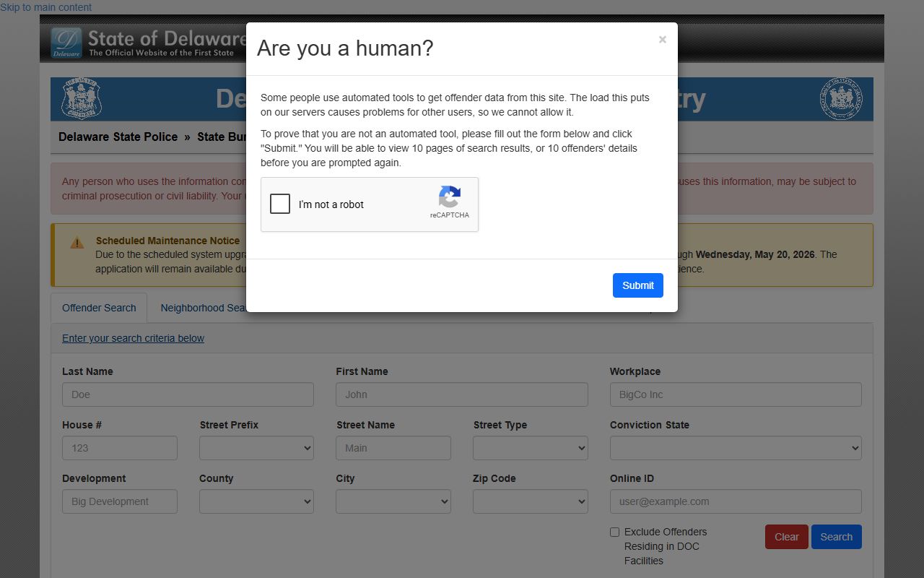The height and width of the screenshot is (578, 924).
Task: Toggle Exclude Offenders Residing in DOC Facilities
Action: tap(614, 532)
